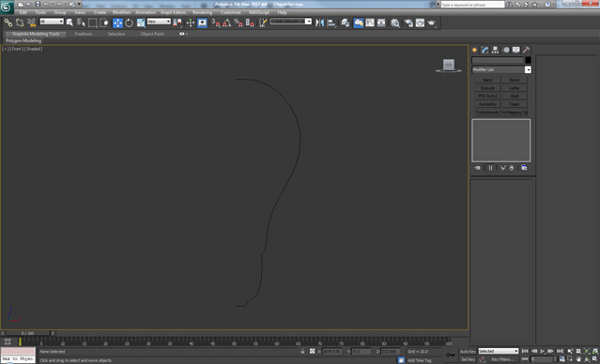Screen dimensions: 600x364
Task: Open the Rendering menu
Action: pos(203,12)
